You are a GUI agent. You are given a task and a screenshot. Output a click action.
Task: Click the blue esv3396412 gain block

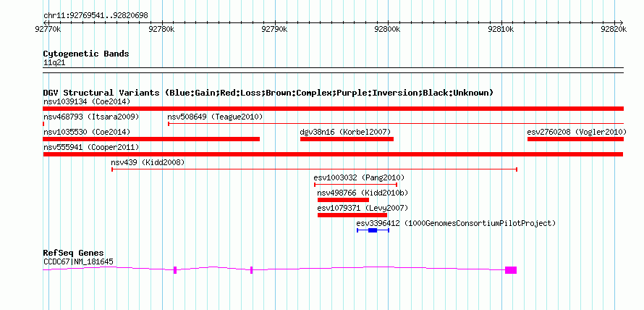click(373, 230)
